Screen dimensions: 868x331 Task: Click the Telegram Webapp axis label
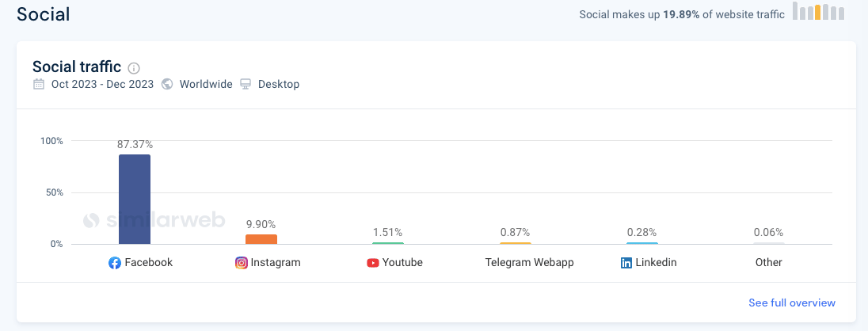point(530,262)
